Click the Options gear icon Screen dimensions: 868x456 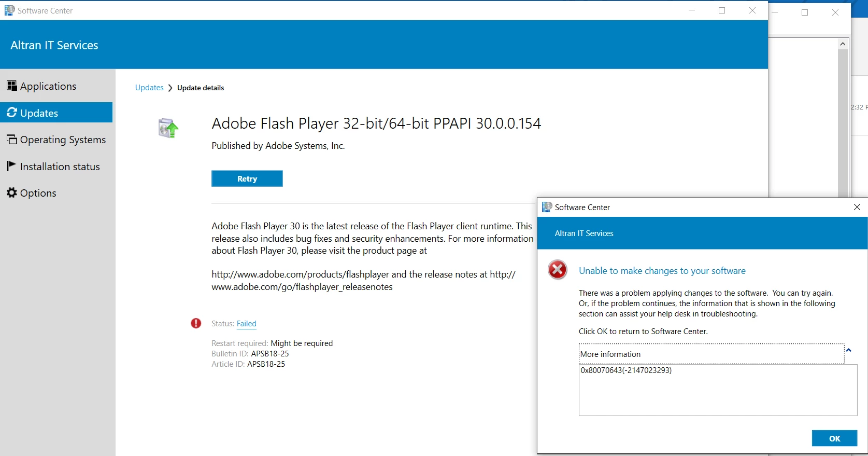[x=11, y=193]
